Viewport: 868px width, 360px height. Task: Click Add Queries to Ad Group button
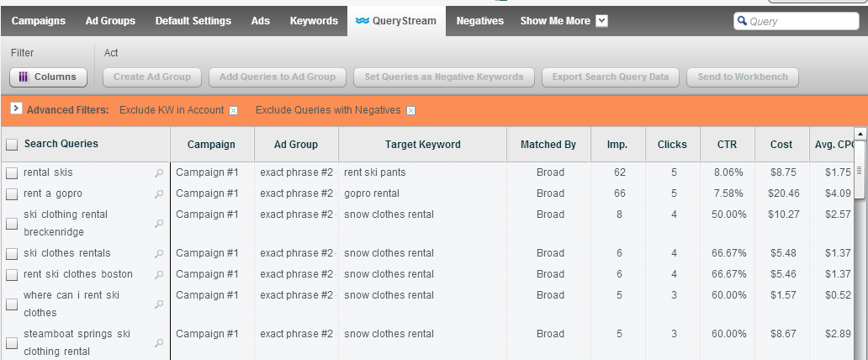(x=278, y=77)
